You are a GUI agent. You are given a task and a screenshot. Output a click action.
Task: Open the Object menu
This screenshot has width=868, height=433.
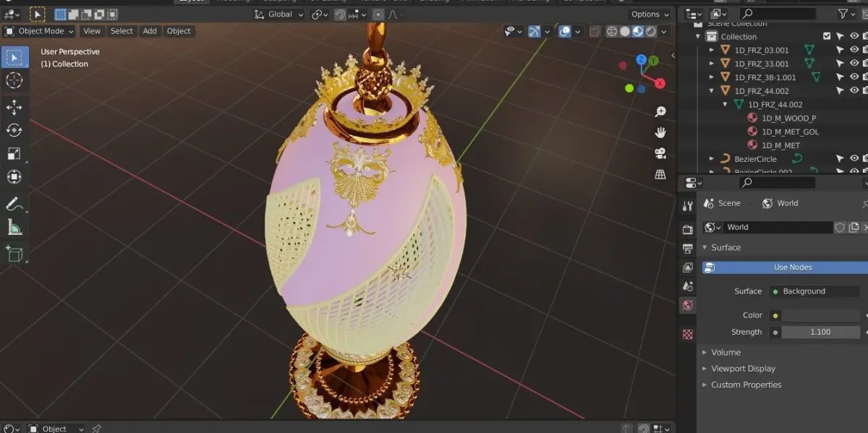179,31
